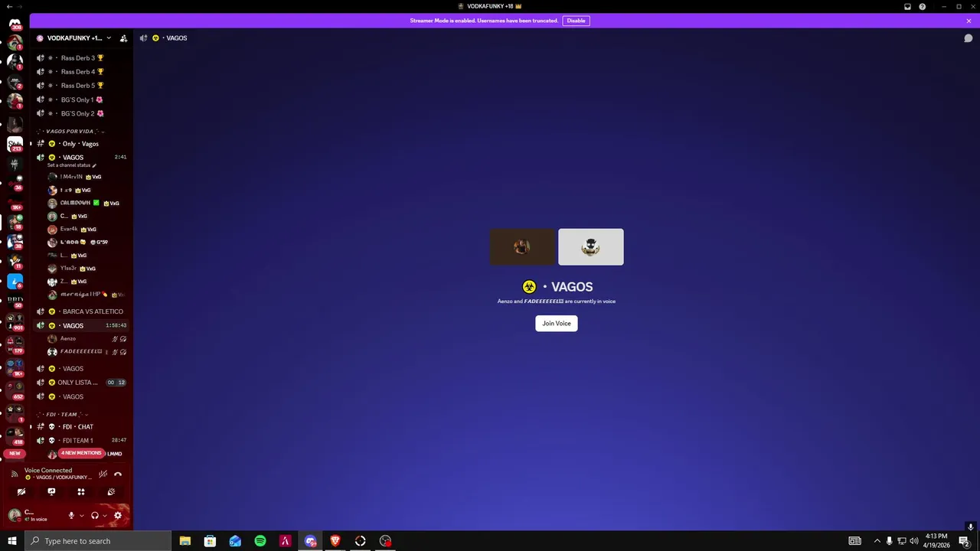This screenshot has width=980, height=551.
Task: Click the NEW unread indicator in server list
Action: pos(15,454)
